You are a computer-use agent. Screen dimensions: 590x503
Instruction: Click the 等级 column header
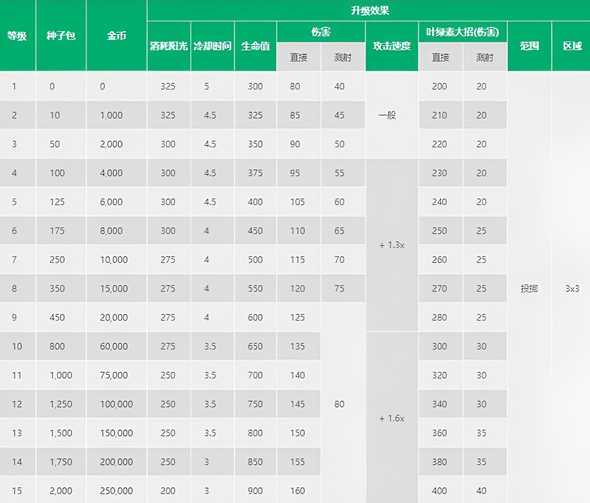pyautogui.click(x=17, y=35)
